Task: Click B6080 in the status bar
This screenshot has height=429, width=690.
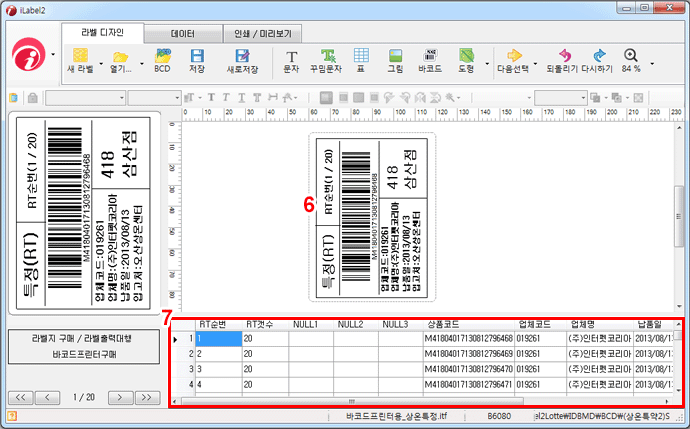Action: click(x=499, y=416)
